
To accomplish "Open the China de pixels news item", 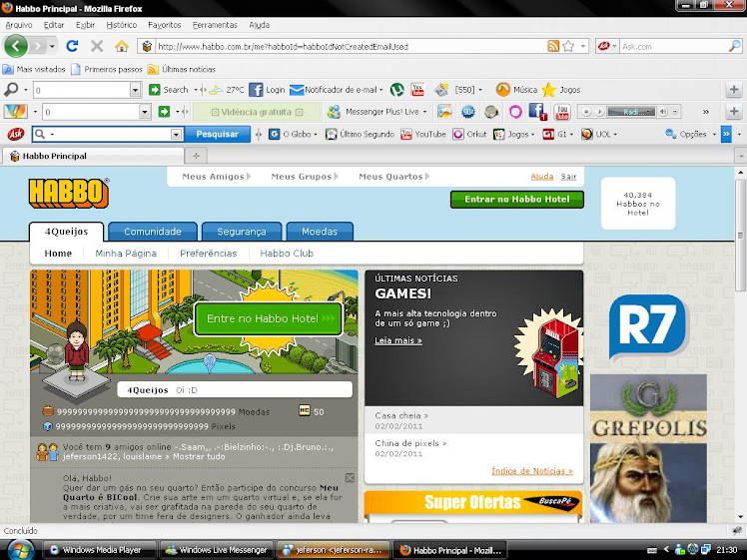I will click(x=410, y=443).
